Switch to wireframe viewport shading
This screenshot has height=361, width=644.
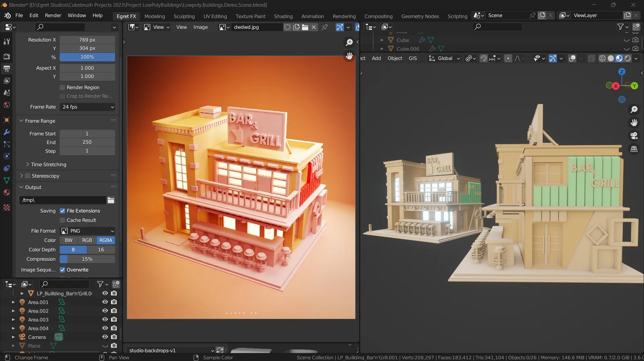click(602, 58)
